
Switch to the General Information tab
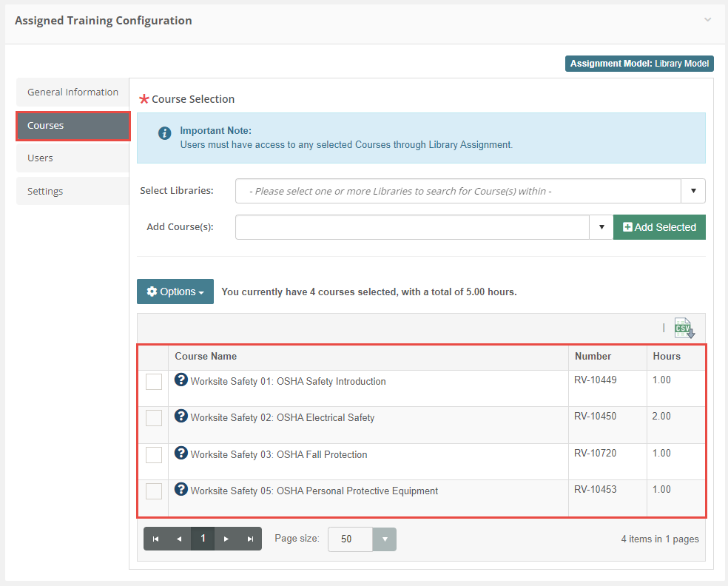tap(73, 92)
